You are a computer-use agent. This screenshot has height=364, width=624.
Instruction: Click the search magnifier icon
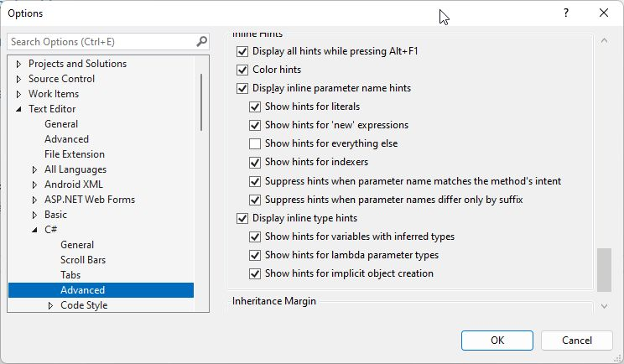pos(202,41)
